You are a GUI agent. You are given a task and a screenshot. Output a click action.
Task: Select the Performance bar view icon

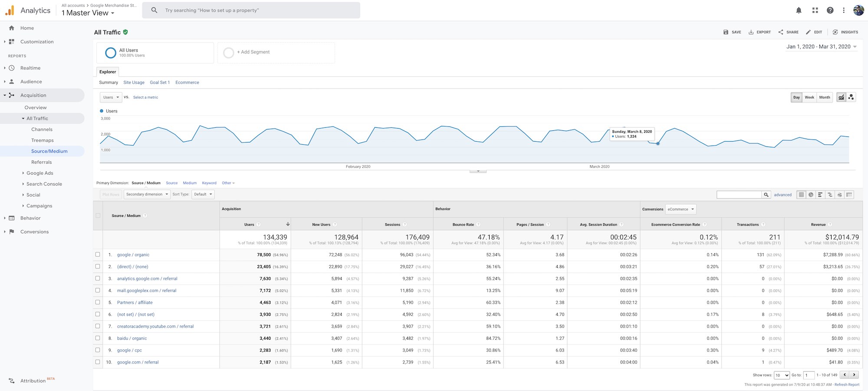[x=820, y=195]
